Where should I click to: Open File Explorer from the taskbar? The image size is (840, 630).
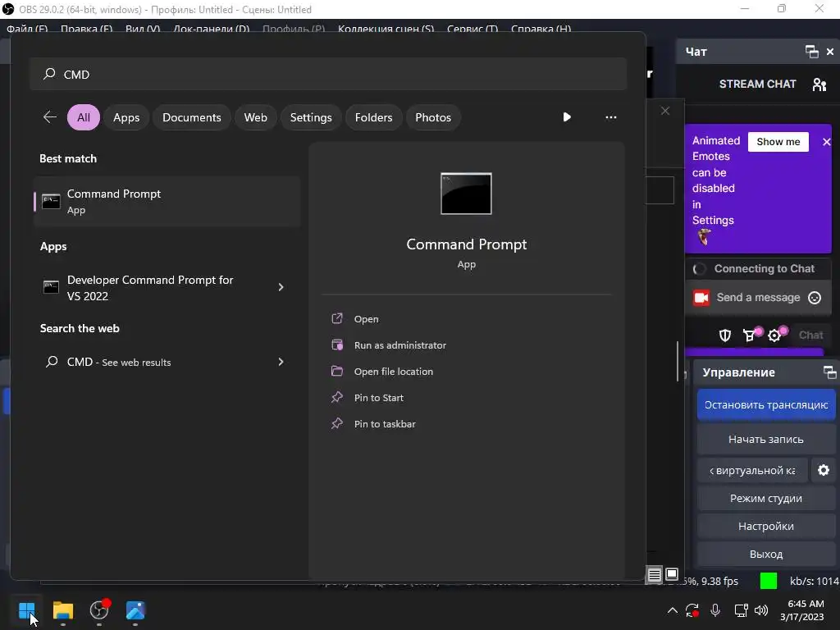(62, 610)
